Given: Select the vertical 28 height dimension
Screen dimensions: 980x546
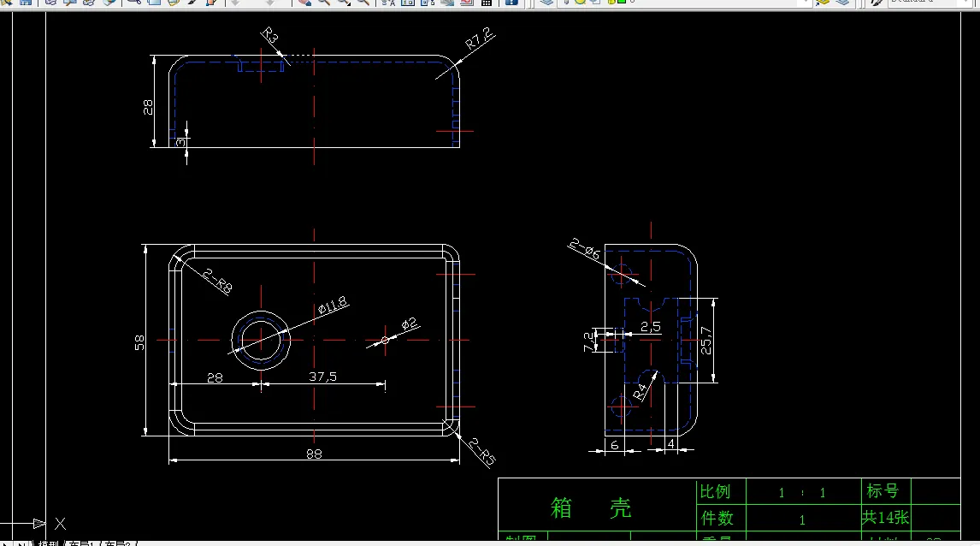Looking at the screenshot, I should [x=148, y=108].
